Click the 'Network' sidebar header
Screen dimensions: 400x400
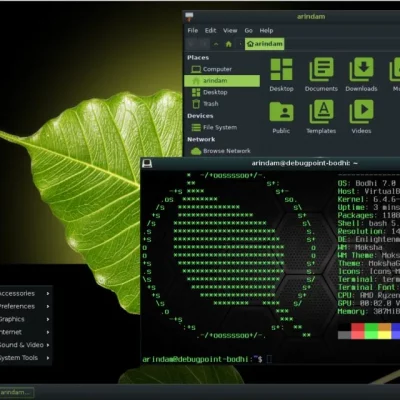coord(201,139)
